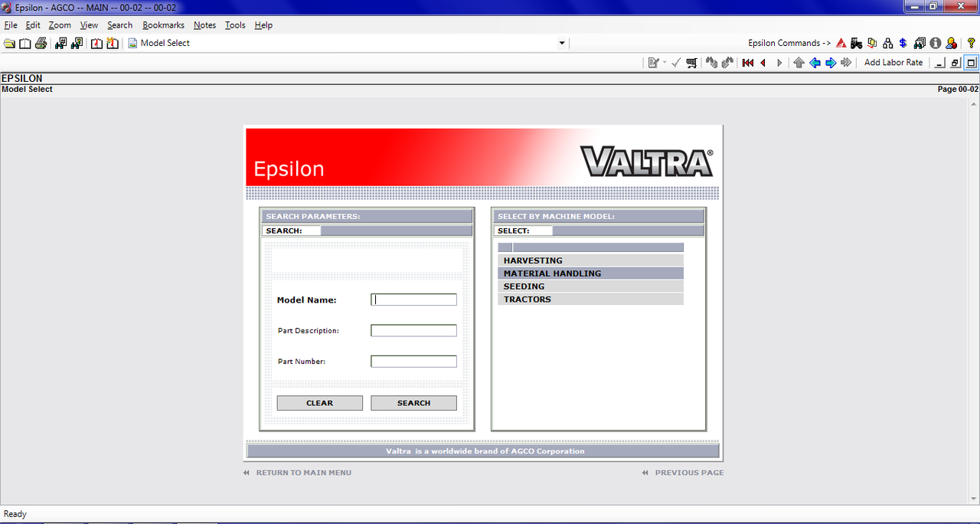Click the first hand pan tool icon
980x524 pixels.
coord(711,63)
